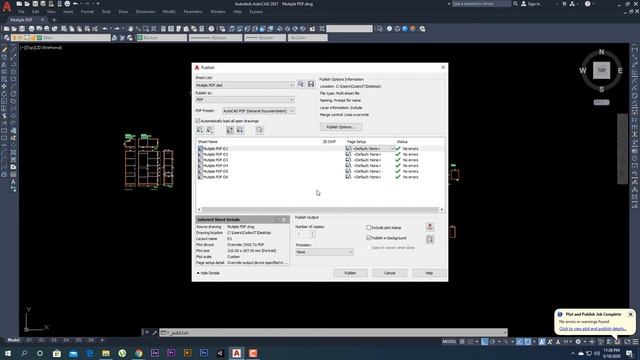
Task: Click the TOP face of the ViewCube
Action: click(x=601, y=70)
